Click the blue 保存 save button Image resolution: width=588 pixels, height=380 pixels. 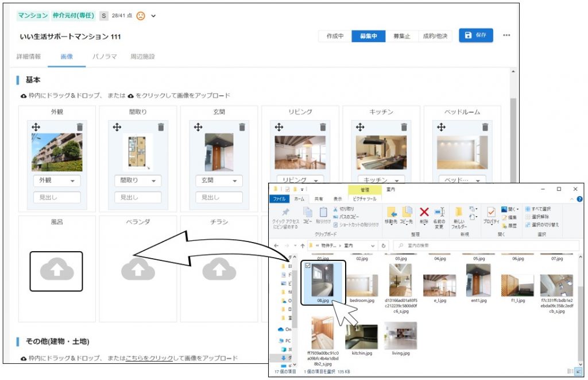(476, 35)
